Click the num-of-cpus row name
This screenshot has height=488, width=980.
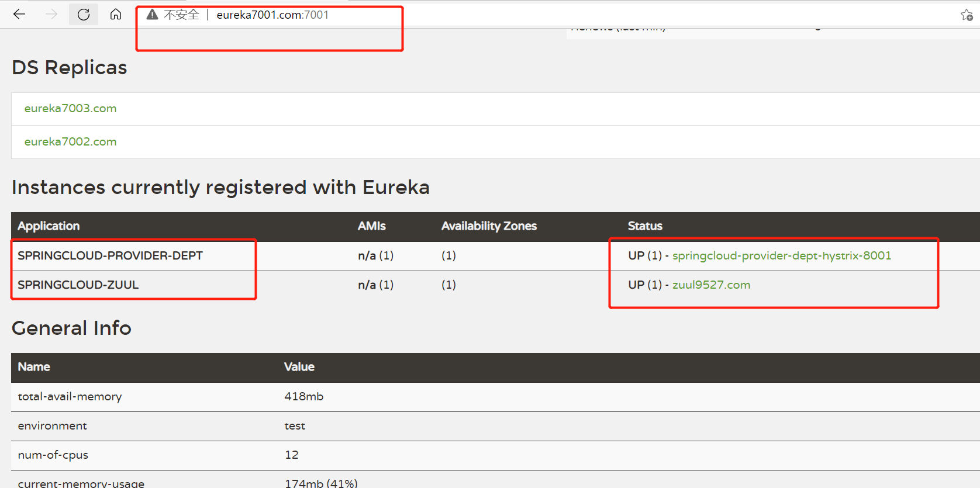[53, 455]
